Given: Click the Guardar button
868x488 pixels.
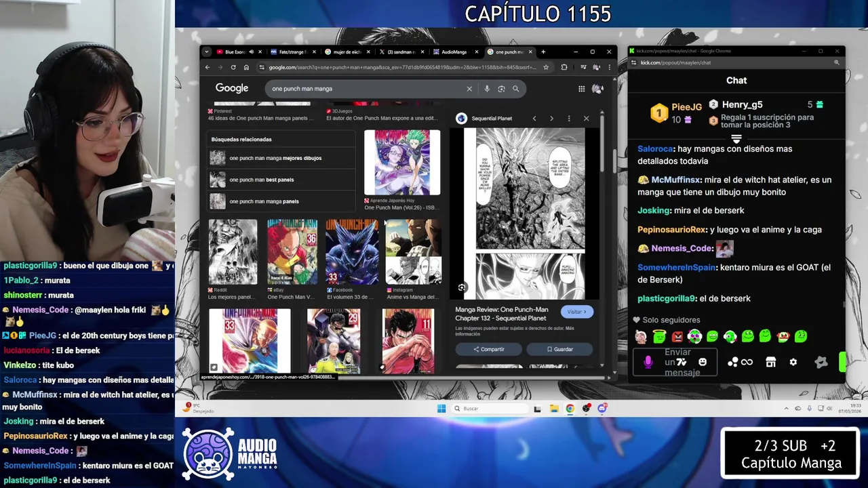Looking at the screenshot, I should pos(559,349).
